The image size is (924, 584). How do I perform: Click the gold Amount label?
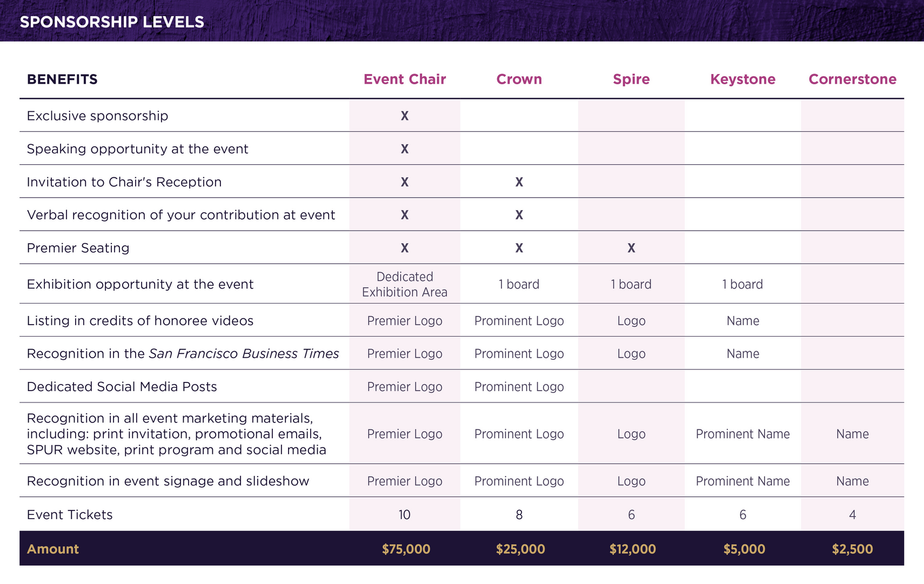point(53,549)
